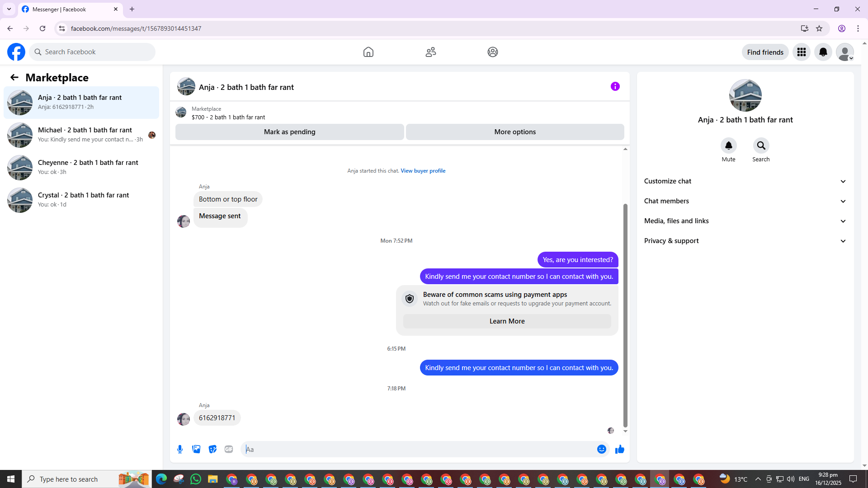The width and height of the screenshot is (868, 488).
Task: Open Chrome's three-dot menu
Action: click(x=858, y=28)
